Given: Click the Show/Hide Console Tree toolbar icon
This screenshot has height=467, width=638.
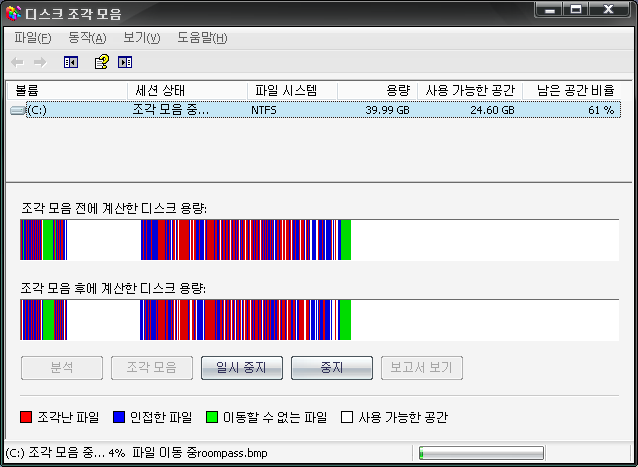Looking at the screenshot, I should [x=71, y=62].
